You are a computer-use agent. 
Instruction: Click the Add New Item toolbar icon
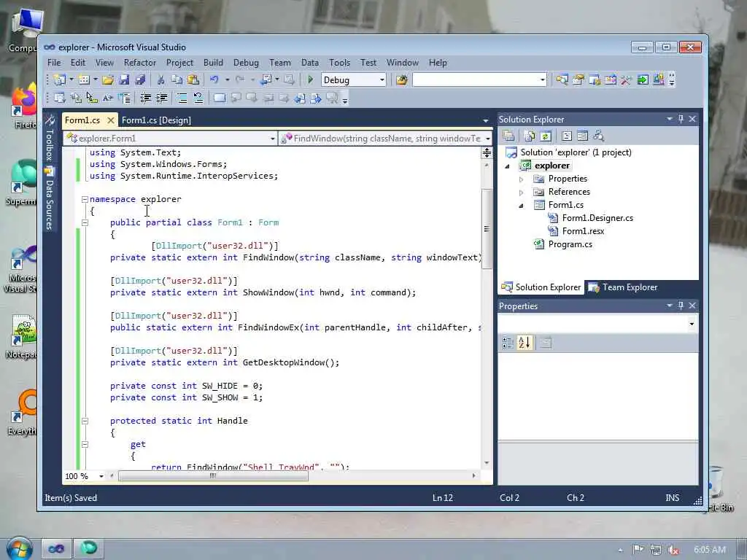point(84,80)
